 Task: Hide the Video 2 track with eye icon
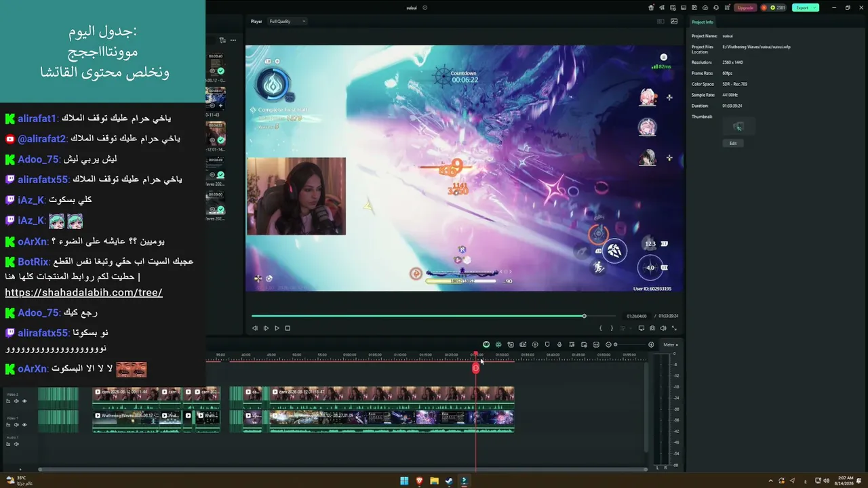(24, 401)
